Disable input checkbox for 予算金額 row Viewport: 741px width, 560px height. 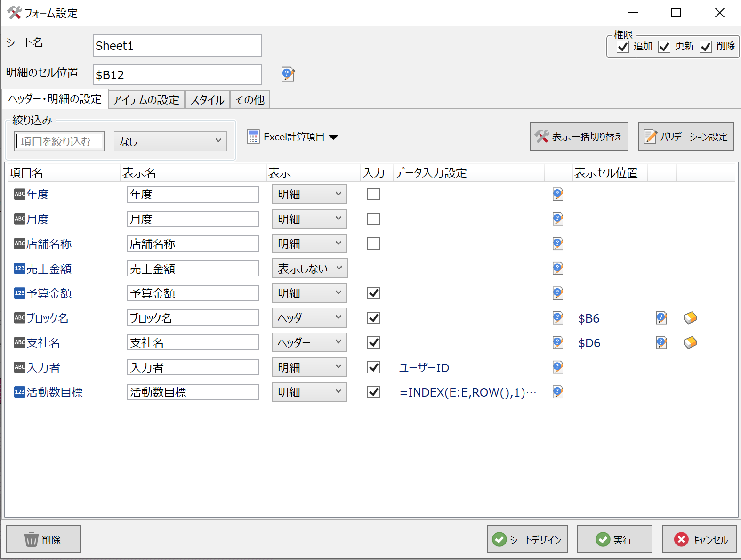pos(374,293)
